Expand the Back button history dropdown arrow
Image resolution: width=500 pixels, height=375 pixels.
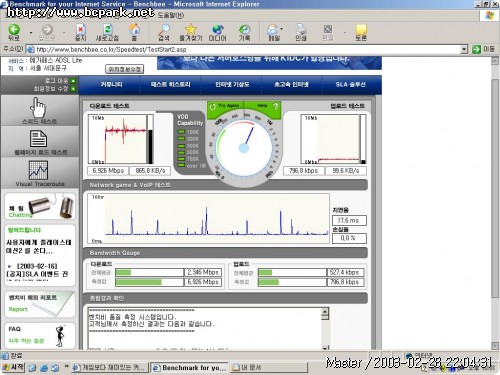pos(31,33)
